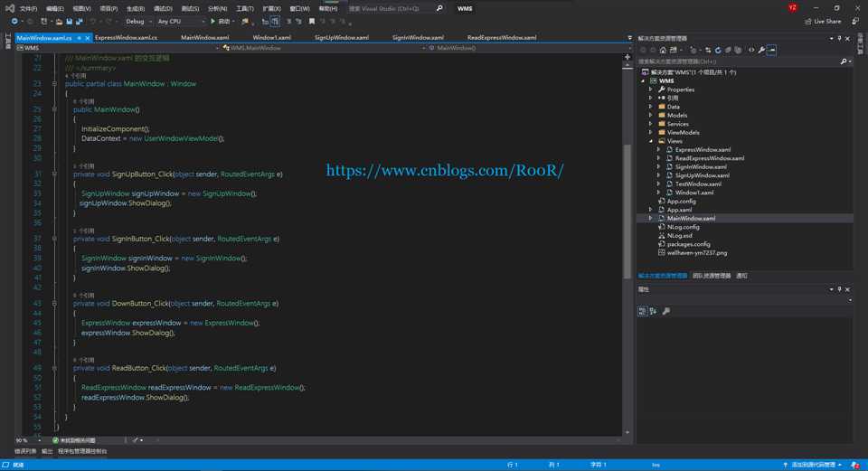The image size is (868, 471).
Task: Click the notifications icon in the status bar
Action: click(856, 465)
